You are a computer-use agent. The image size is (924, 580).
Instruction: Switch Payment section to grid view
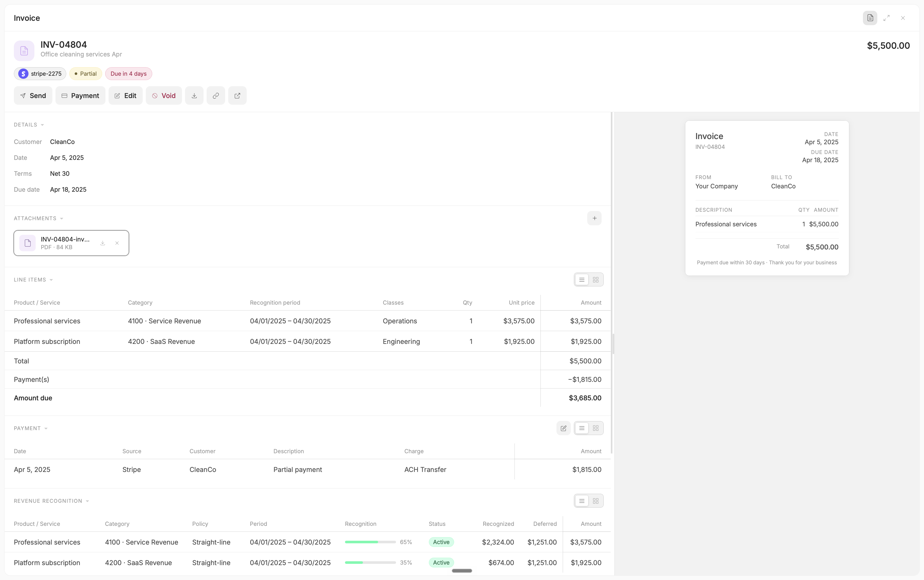click(596, 428)
